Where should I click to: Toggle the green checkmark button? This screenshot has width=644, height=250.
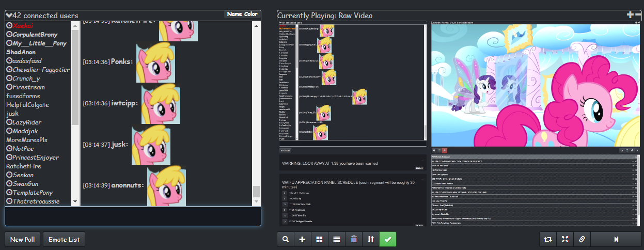pos(388,240)
